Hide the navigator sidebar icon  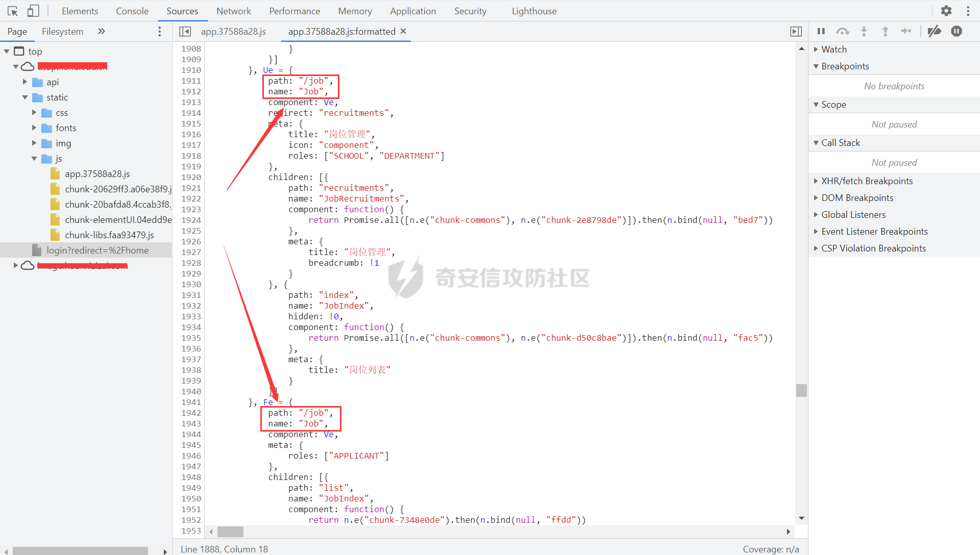pyautogui.click(x=185, y=31)
